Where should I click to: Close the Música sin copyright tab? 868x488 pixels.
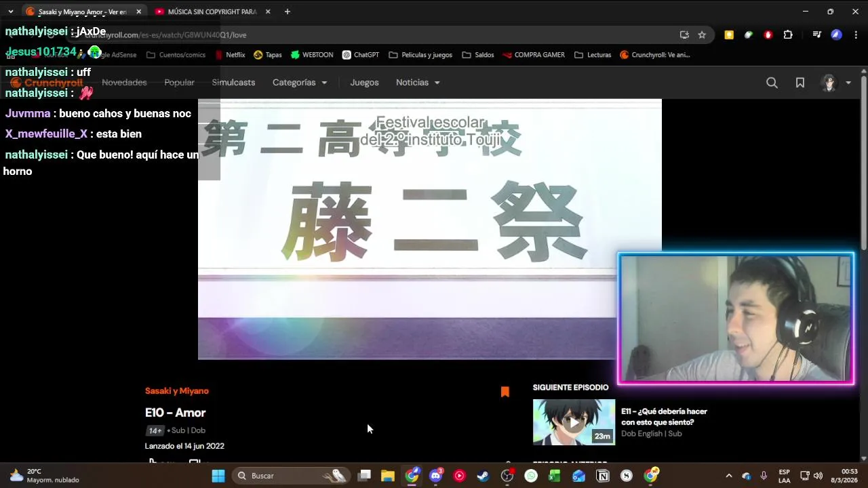(x=267, y=12)
